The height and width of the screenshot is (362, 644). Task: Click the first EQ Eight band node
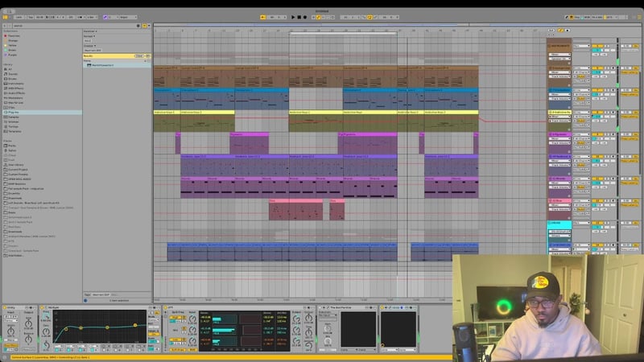click(x=66, y=329)
